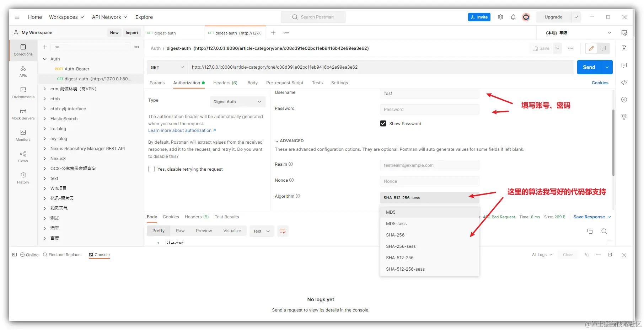Open the Workspaces dropdown menu
The height and width of the screenshot is (330, 644).
pos(66,17)
